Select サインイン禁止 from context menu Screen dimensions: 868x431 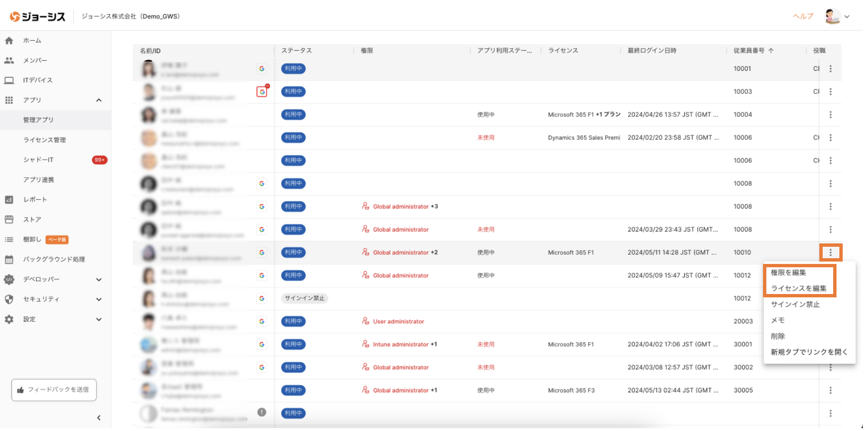coord(795,305)
